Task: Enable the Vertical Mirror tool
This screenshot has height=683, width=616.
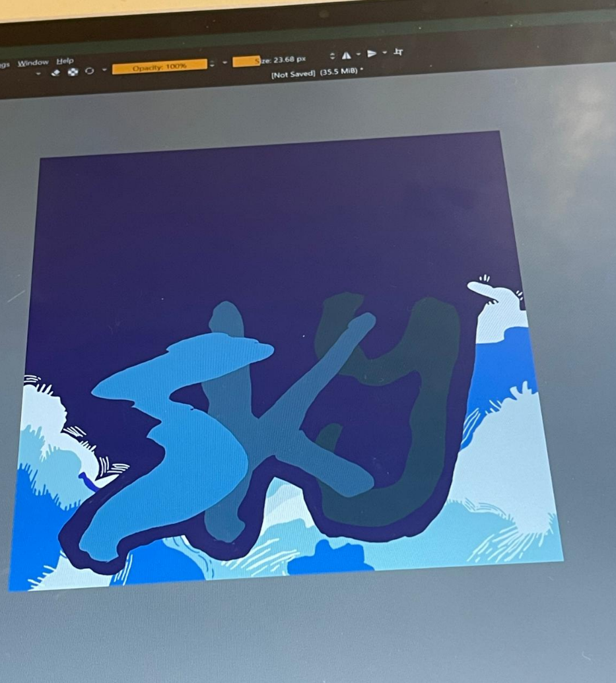Action: (372, 53)
